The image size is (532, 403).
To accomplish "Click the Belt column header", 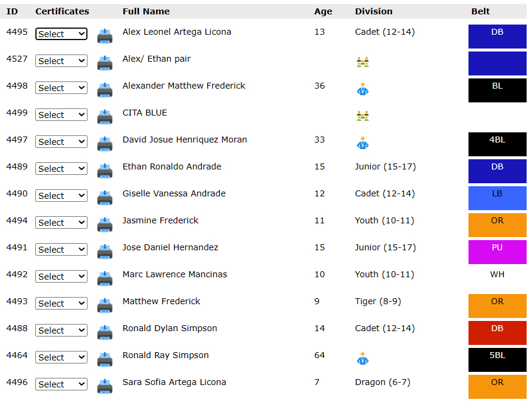I will point(480,11).
